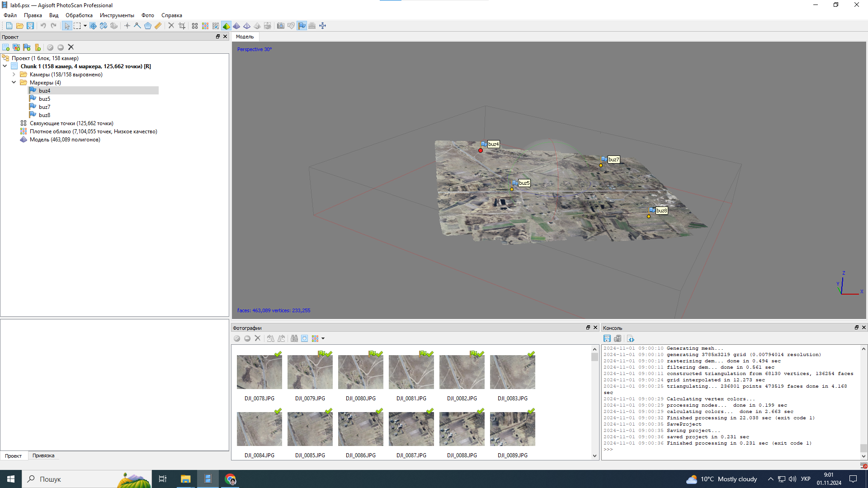
Task: Toggle show cameras in model view
Action: [280, 26]
